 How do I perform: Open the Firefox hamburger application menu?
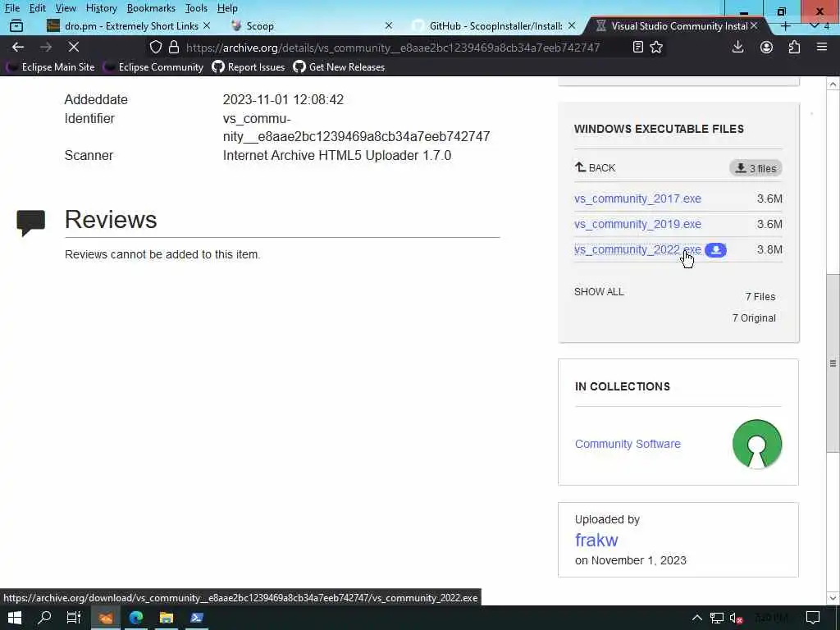[822, 47]
